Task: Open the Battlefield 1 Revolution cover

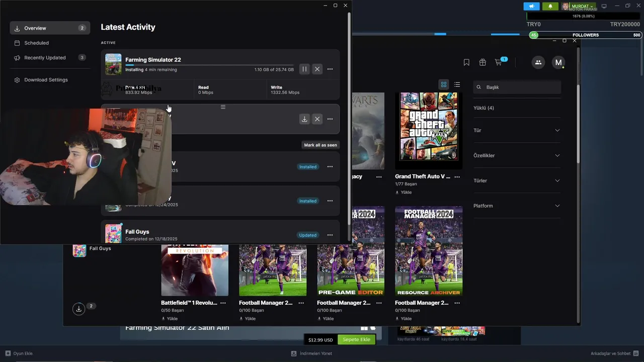Action: point(195,270)
